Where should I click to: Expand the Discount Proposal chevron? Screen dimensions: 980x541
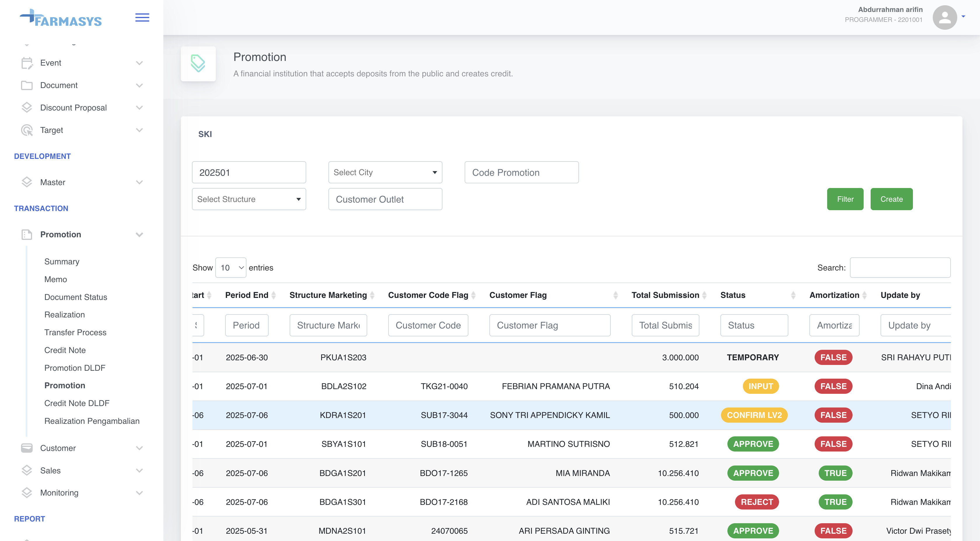coord(139,108)
